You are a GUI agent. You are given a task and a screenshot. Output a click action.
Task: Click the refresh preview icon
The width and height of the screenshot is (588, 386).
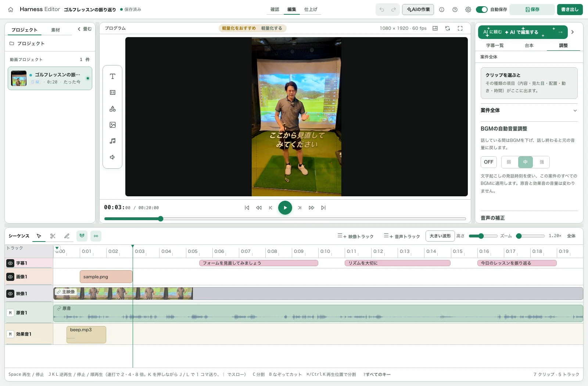[x=448, y=28]
